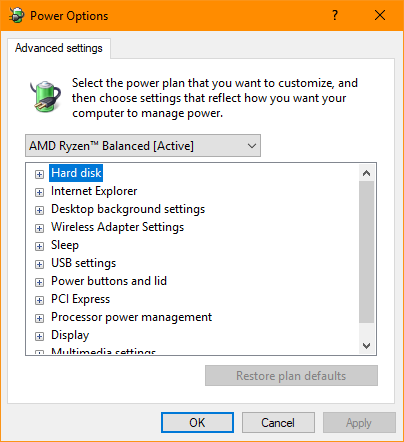
Task: Click the Cancel button
Action: pos(278,423)
